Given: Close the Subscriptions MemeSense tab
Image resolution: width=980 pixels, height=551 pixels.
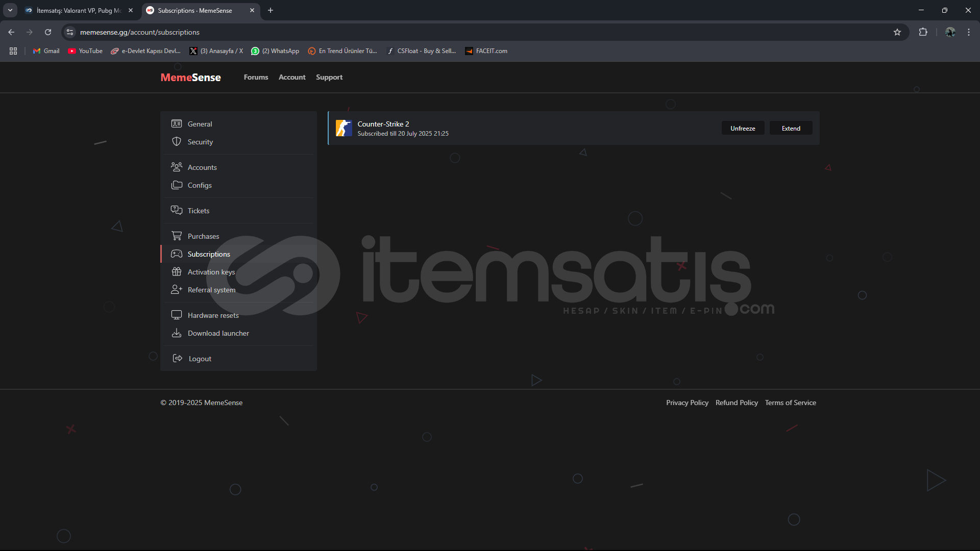Looking at the screenshot, I should pyautogui.click(x=252, y=10).
